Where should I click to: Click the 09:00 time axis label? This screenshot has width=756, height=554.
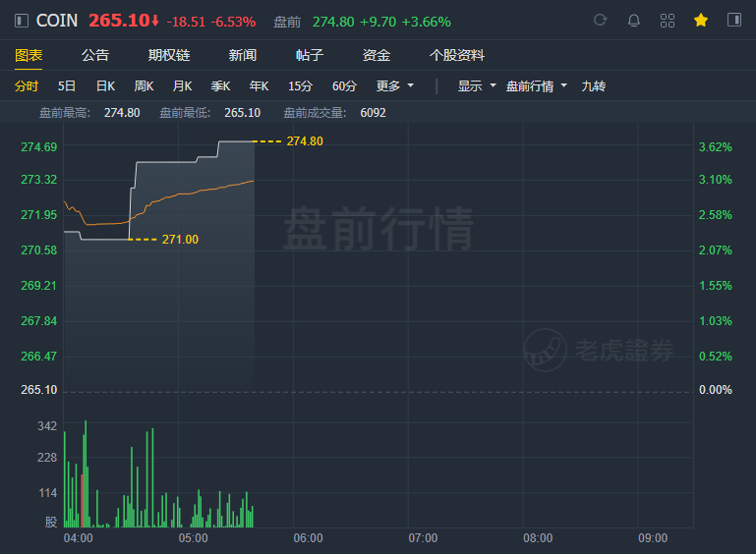pos(653,538)
